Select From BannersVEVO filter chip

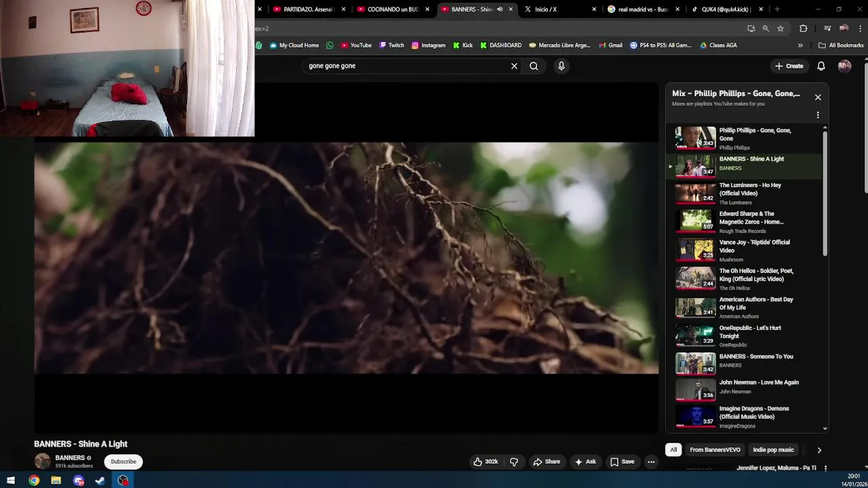(715, 450)
